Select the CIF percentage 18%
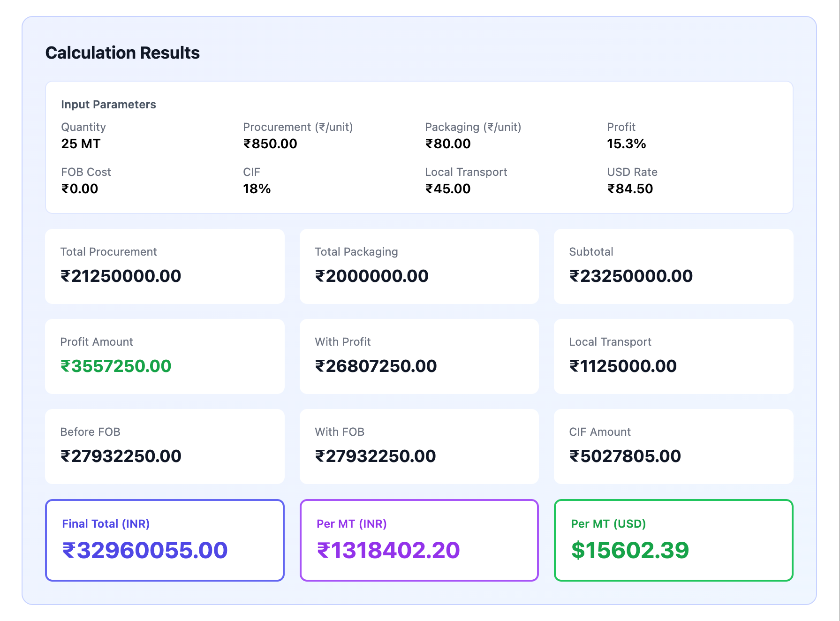Screen dimensions: 840x621 [256, 189]
